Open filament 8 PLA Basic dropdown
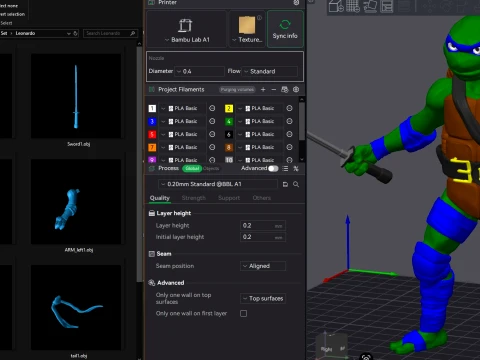This screenshot has width=480, height=360. pos(259,147)
